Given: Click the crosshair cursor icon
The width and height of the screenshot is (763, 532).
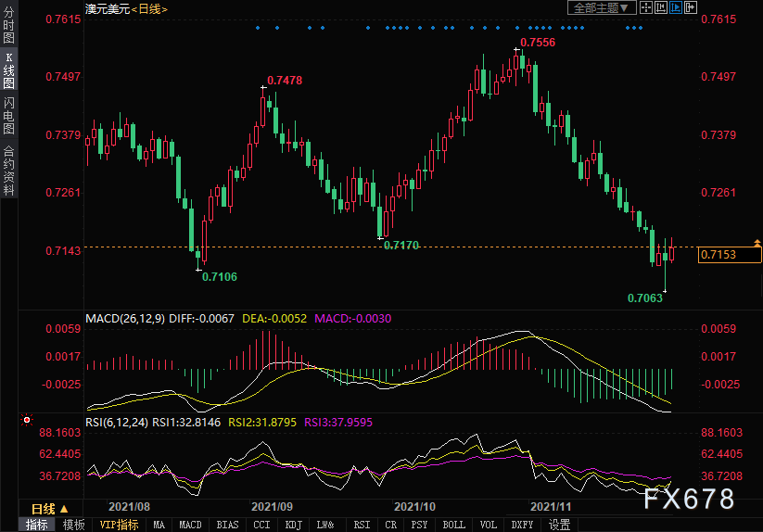Looking at the screenshot, I should click(x=647, y=7).
